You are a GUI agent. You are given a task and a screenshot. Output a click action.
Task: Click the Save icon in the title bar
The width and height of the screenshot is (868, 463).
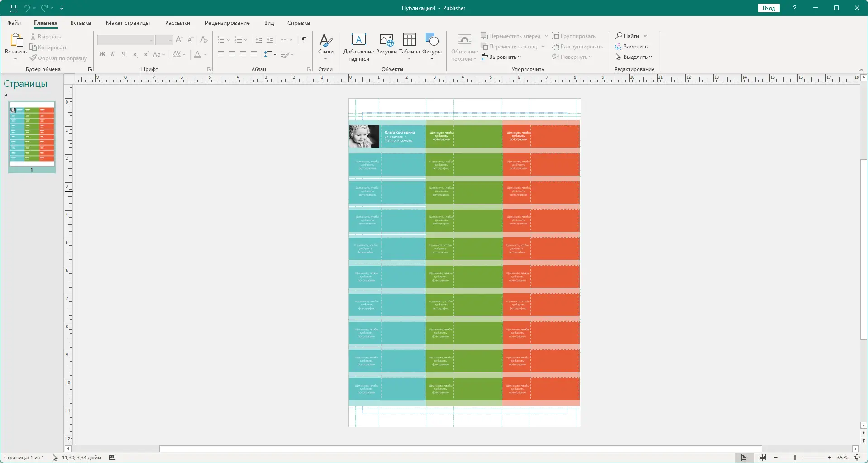point(14,8)
